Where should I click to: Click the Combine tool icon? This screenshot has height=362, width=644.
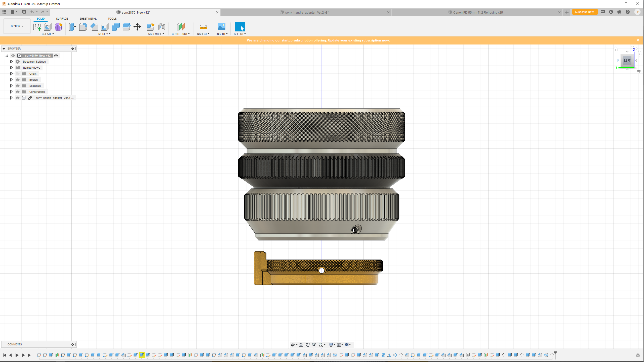point(116,26)
